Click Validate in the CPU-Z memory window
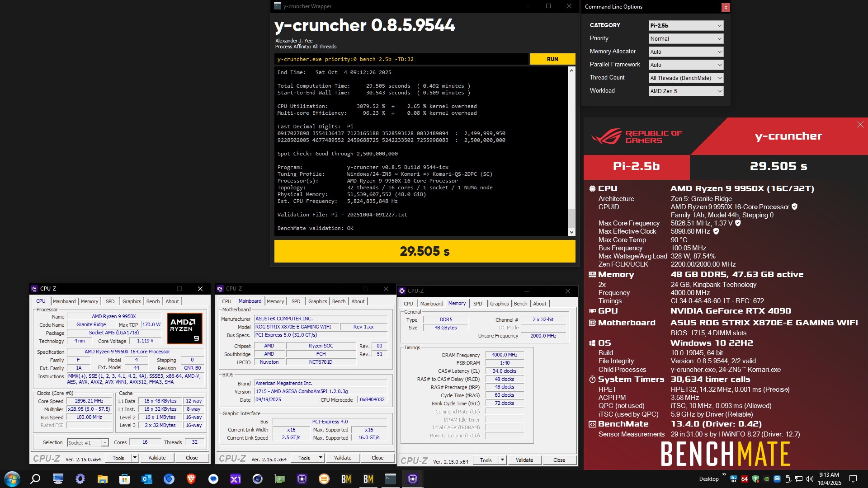The width and height of the screenshot is (868, 488). pos(524,460)
